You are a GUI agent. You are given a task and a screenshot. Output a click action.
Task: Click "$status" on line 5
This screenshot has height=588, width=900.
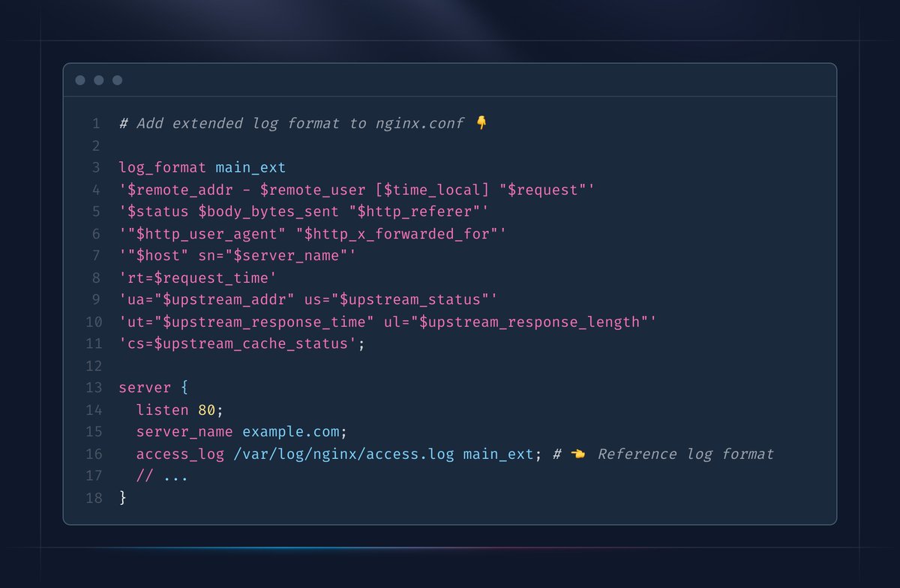coord(158,211)
